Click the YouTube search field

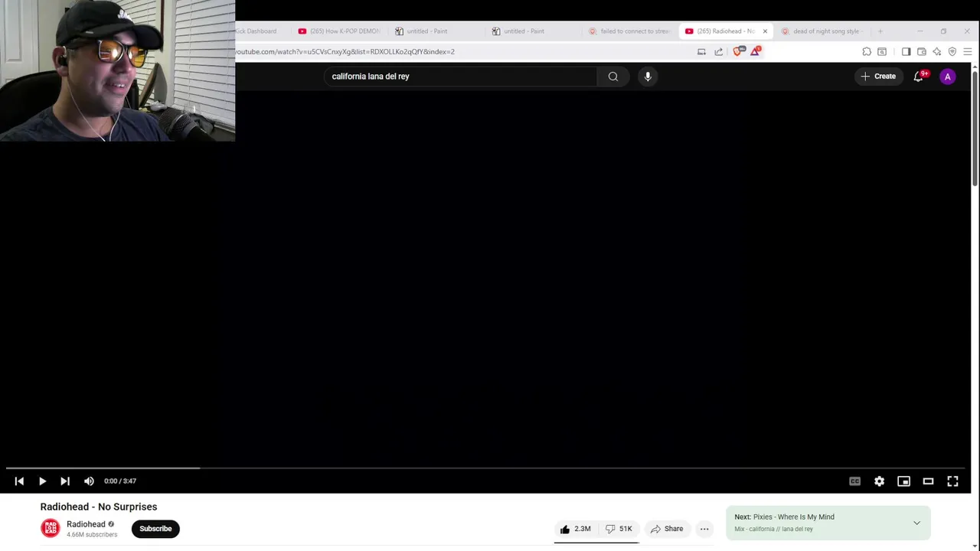point(459,77)
